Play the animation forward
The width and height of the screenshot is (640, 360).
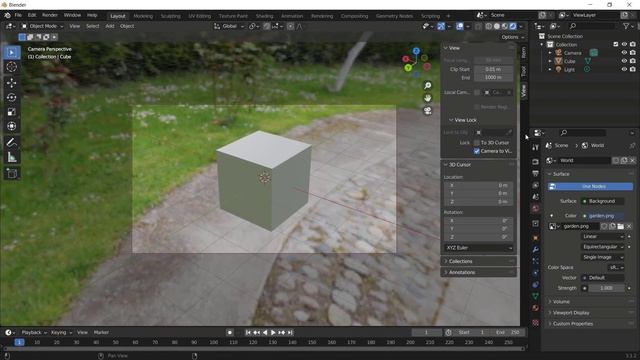(273, 333)
